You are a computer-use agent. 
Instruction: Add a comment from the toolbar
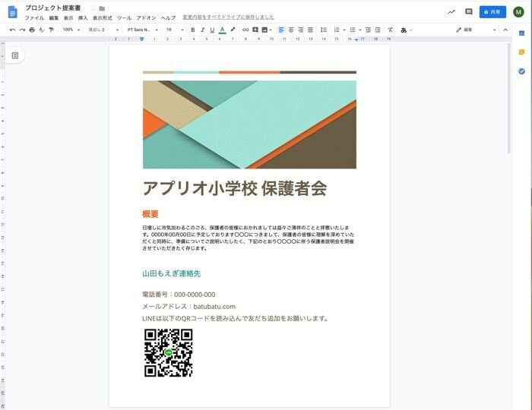255,30
